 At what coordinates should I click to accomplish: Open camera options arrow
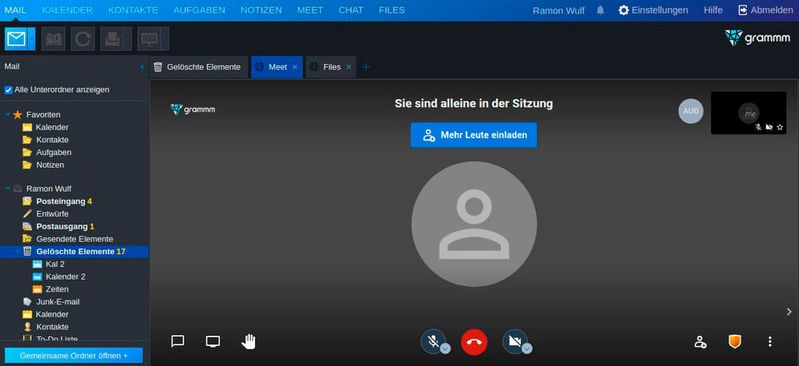pyautogui.click(x=527, y=349)
